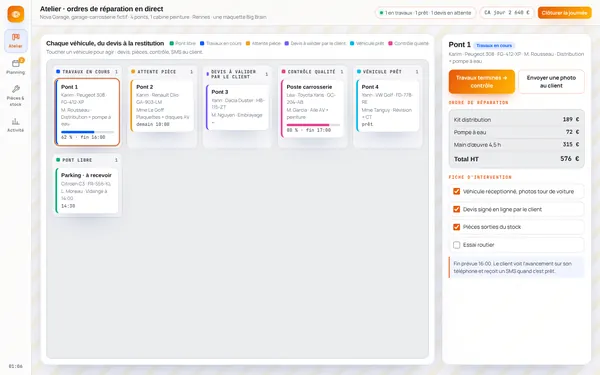Open Pièces & stock wrench section

coord(16,96)
